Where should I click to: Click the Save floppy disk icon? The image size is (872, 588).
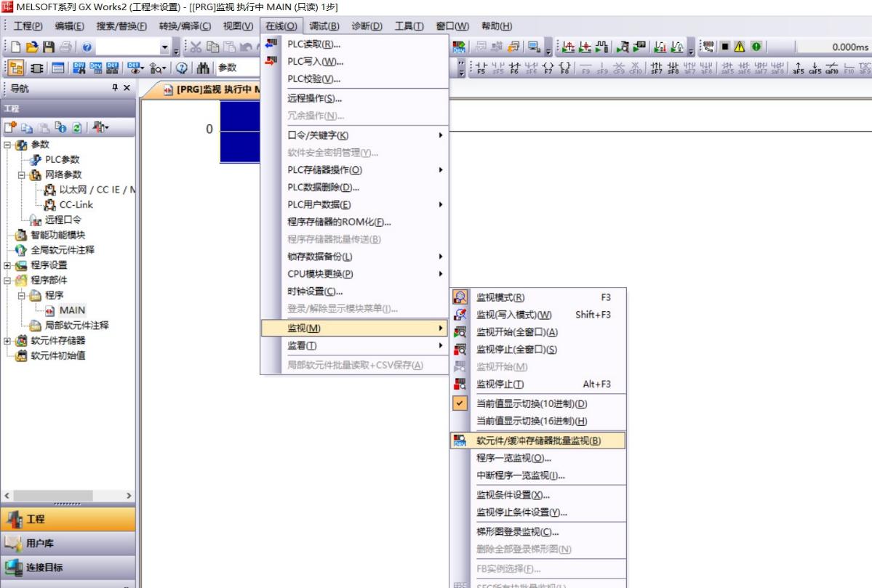click(x=49, y=47)
